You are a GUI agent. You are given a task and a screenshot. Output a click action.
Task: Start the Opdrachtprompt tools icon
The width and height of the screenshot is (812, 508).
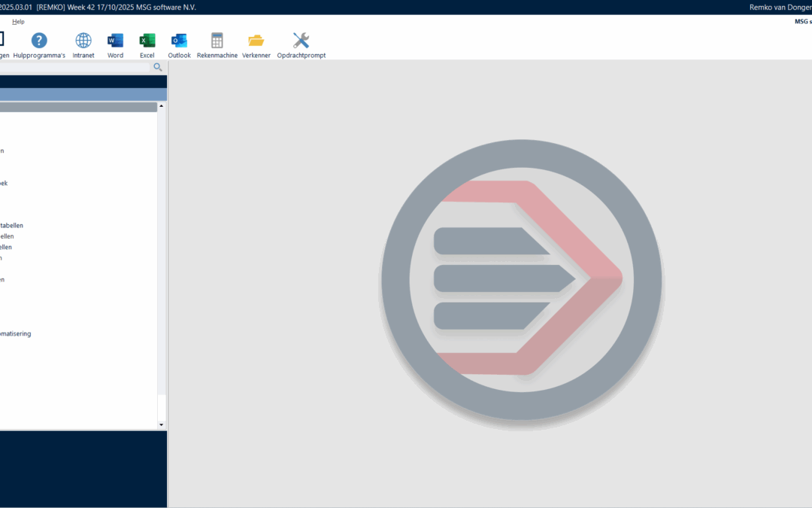pos(301,41)
